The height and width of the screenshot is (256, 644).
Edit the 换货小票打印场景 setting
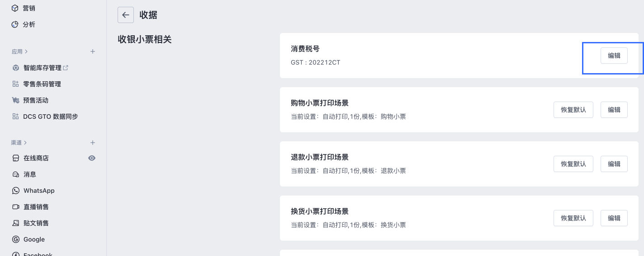coord(614,218)
